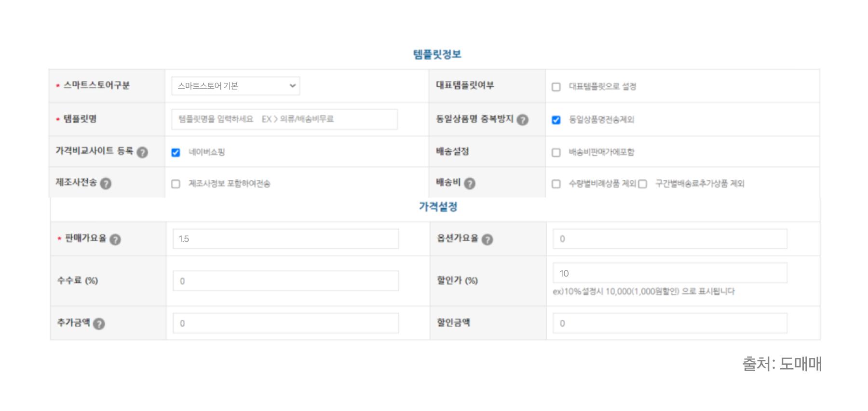Uncheck the 동일상품명전송제외 checkbox
868x411 pixels.
pyautogui.click(x=556, y=120)
